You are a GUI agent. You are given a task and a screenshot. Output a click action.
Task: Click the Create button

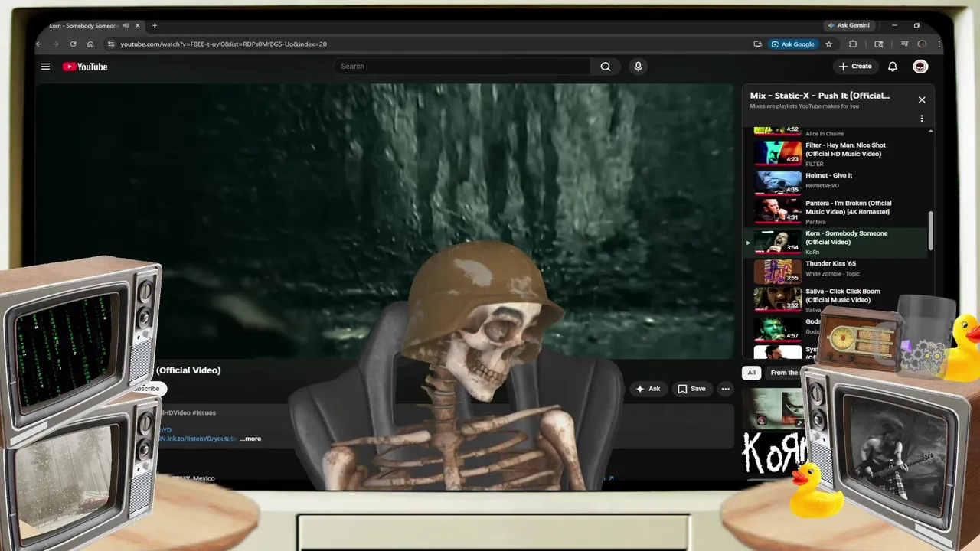[x=855, y=67]
